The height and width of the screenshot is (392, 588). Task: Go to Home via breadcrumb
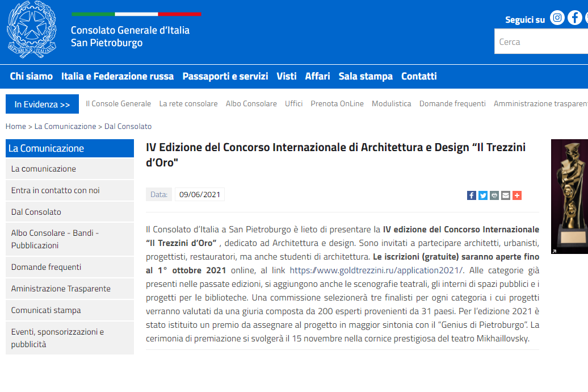16,127
